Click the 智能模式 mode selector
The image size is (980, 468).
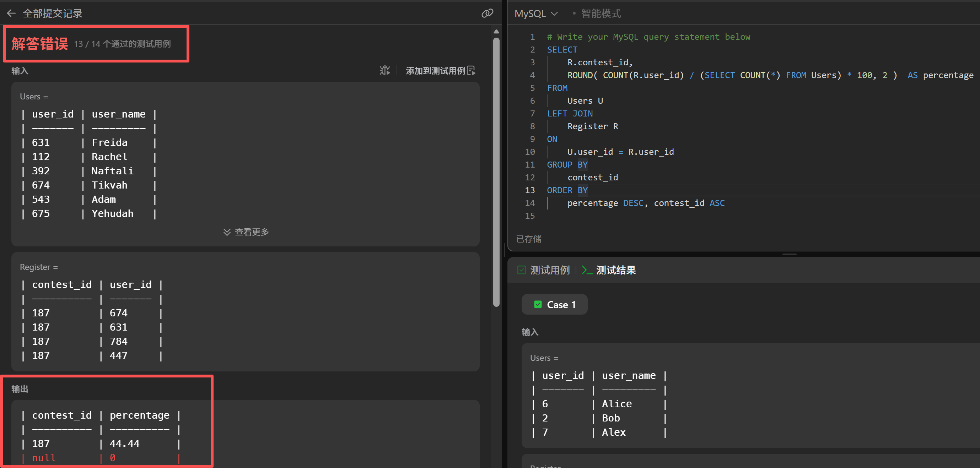(600, 14)
